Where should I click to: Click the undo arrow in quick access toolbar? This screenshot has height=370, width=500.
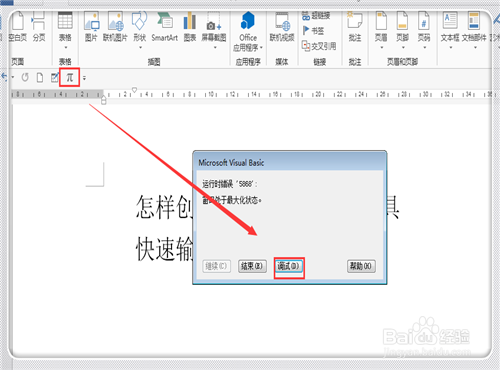(4, 77)
